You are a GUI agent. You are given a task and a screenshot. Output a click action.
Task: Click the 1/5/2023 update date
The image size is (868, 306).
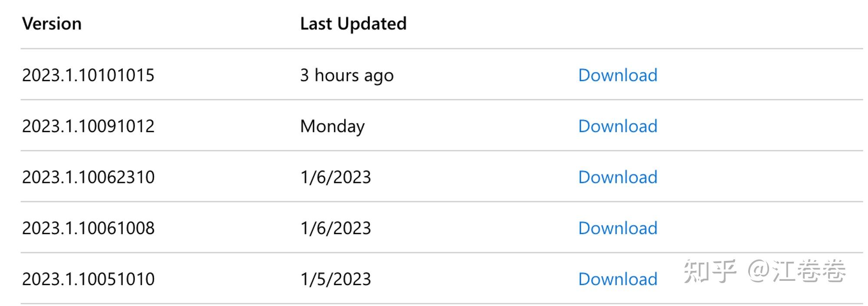pos(335,280)
